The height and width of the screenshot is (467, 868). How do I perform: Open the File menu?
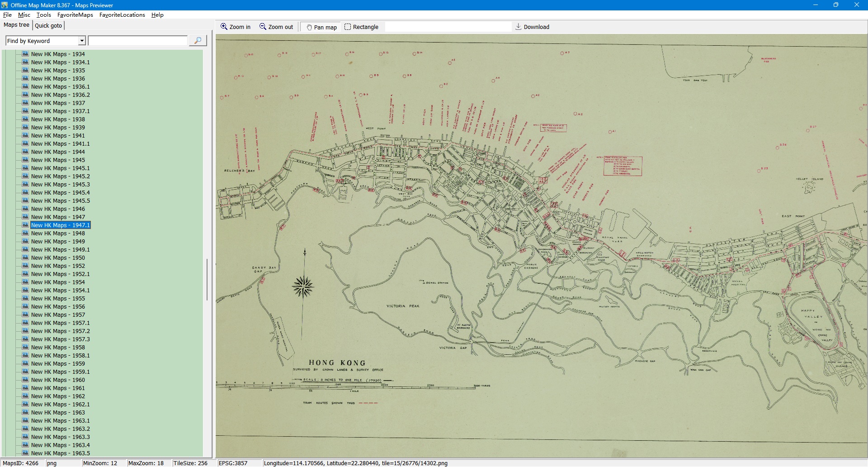(7, 15)
